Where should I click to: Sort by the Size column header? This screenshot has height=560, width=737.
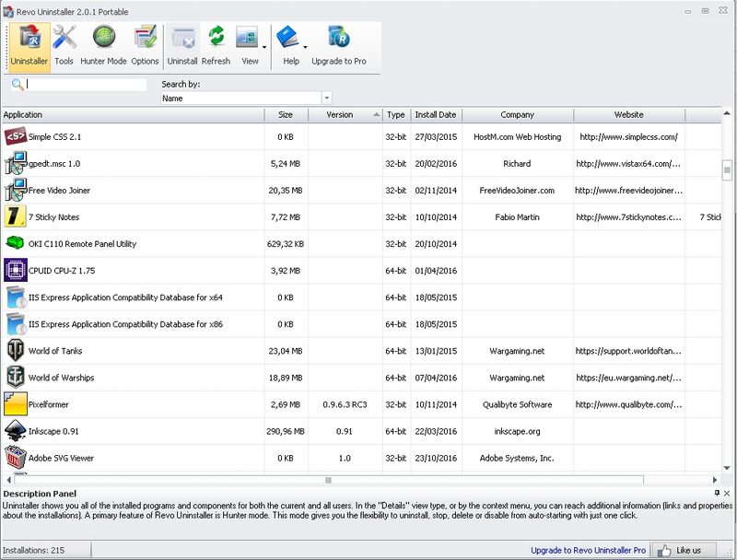tap(286, 114)
